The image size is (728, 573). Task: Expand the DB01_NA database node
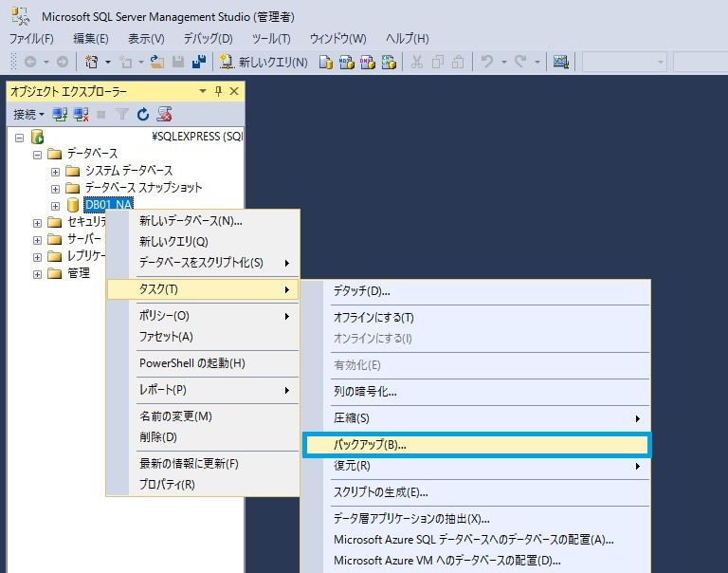pos(55,206)
